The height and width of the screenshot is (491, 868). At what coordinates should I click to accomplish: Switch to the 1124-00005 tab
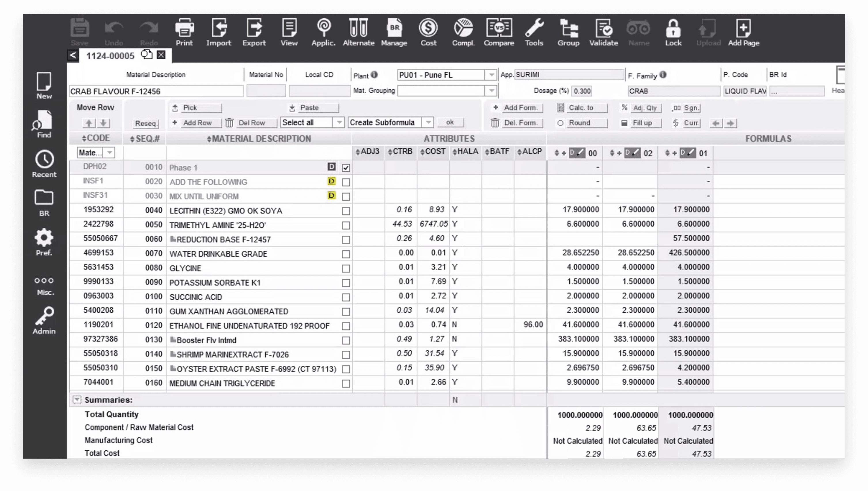click(x=110, y=56)
